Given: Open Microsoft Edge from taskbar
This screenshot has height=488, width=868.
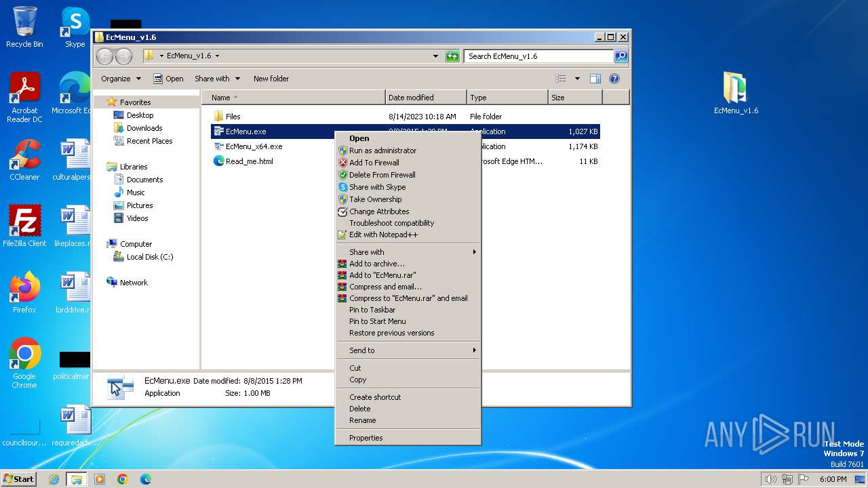Looking at the screenshot, I should point(146,479).
